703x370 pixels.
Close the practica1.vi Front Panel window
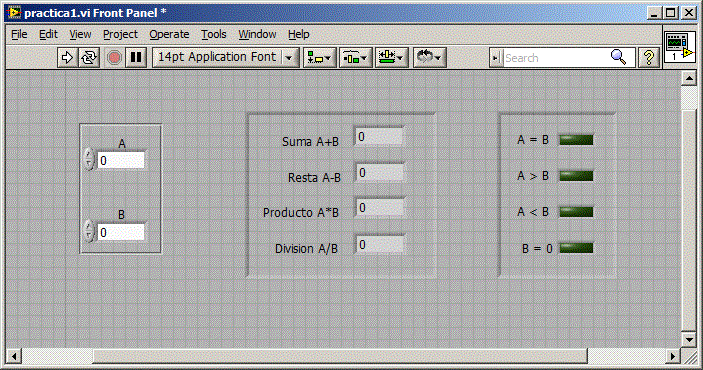pos(689,13)
